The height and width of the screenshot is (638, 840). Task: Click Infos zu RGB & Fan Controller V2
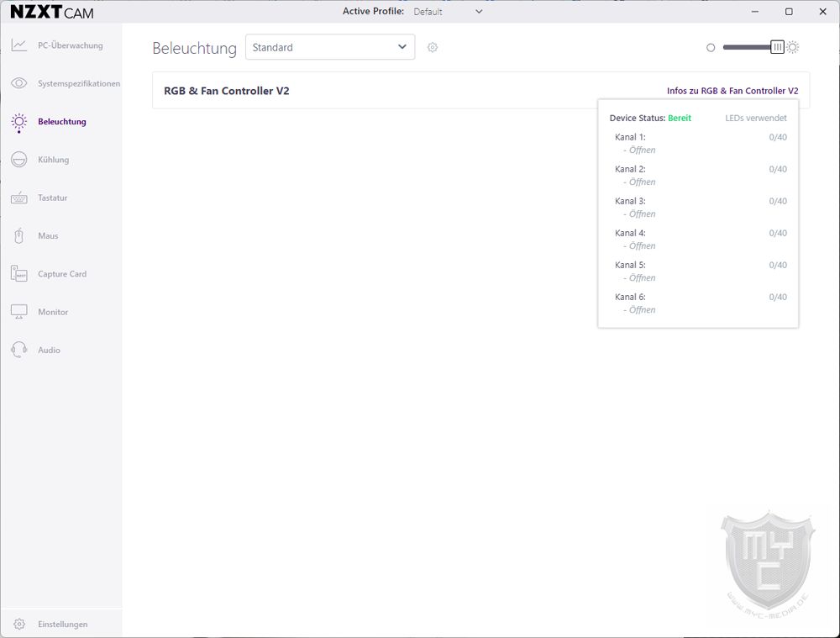(732, 91)
